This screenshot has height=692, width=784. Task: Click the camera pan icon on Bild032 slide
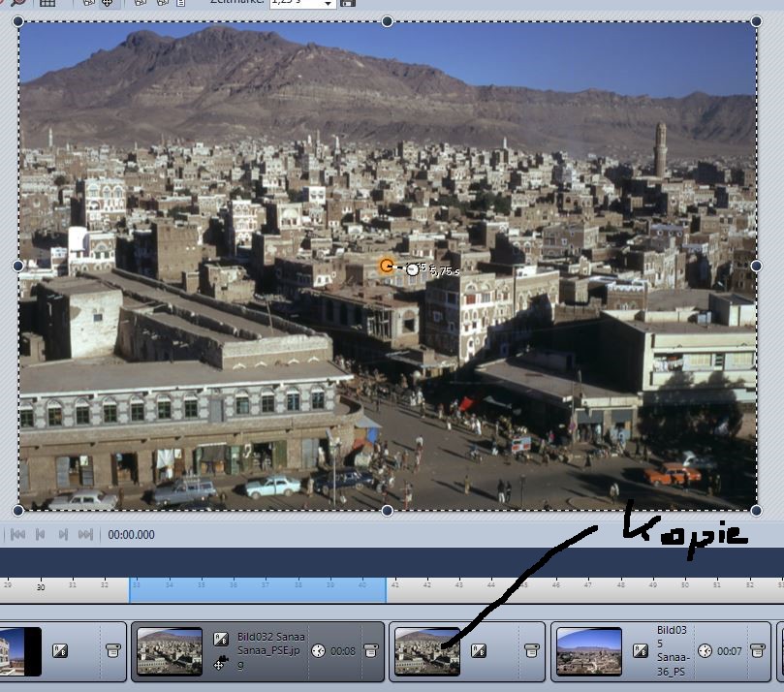[x=221, y=663]
